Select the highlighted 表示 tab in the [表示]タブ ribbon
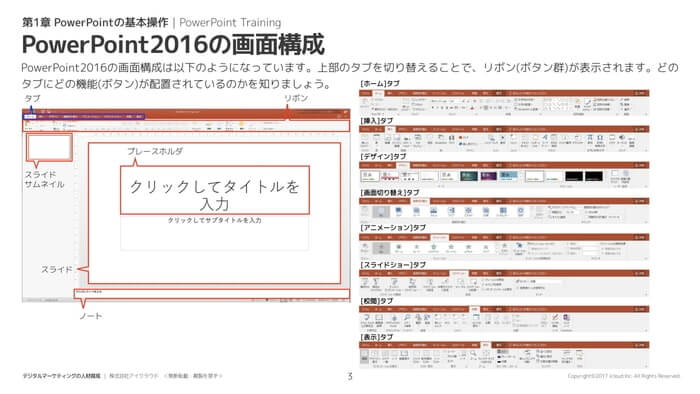This screenshot has height=394, width=700. coord(485,345)
